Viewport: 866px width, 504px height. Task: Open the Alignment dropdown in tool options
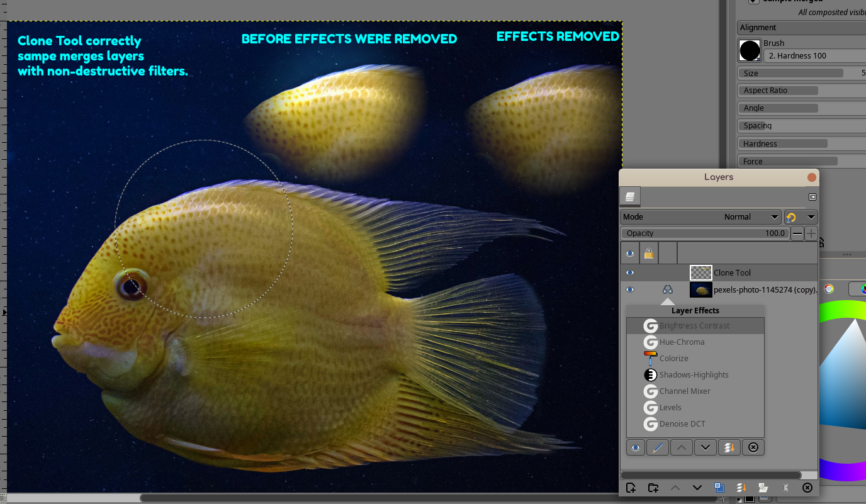[x=801, y=28]
